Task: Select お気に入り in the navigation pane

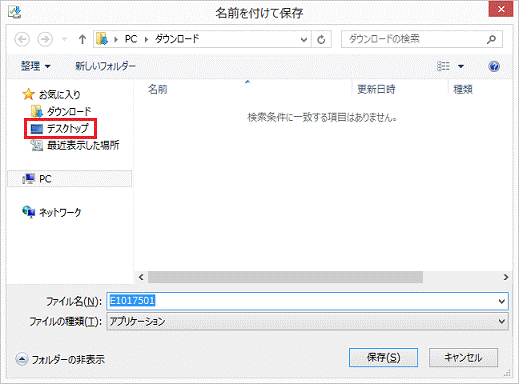Action: (52, 95)
